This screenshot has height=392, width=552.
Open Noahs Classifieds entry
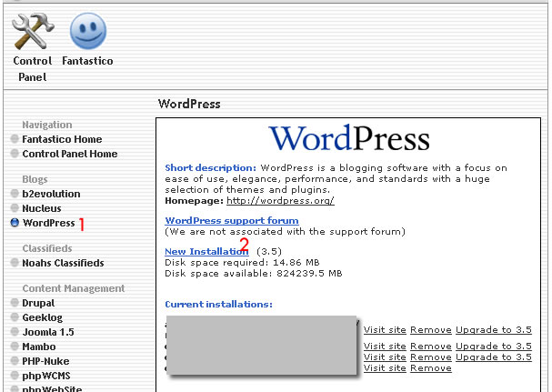coord(63,263)
